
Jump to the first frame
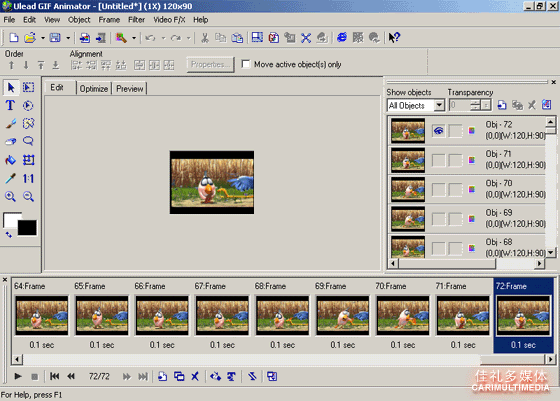click(55, 376)
